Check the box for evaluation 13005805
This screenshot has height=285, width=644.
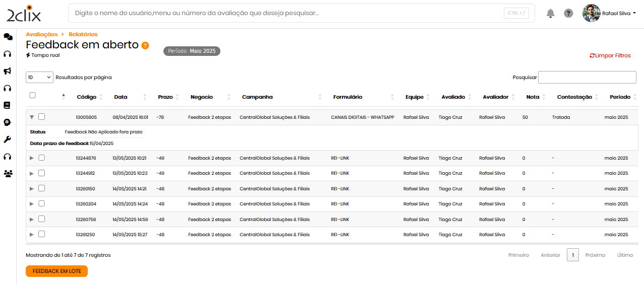point(42,117)
